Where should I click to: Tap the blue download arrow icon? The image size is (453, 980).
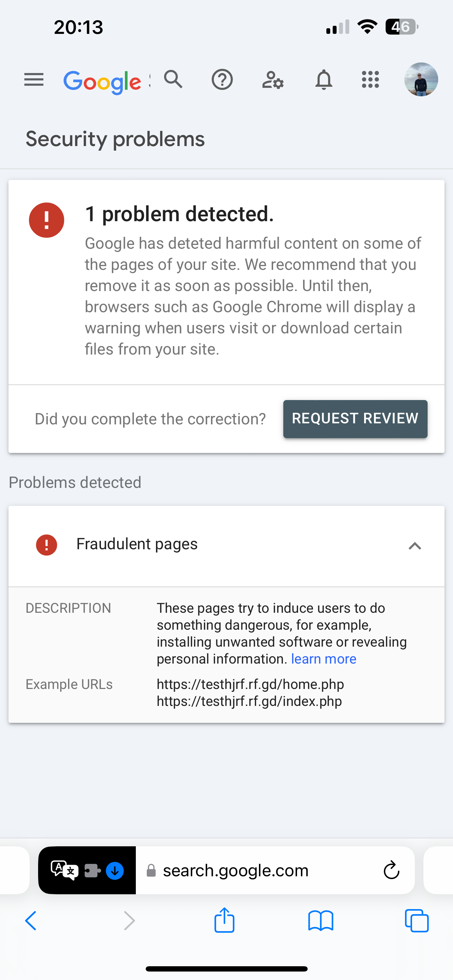(x=115, y=870)
